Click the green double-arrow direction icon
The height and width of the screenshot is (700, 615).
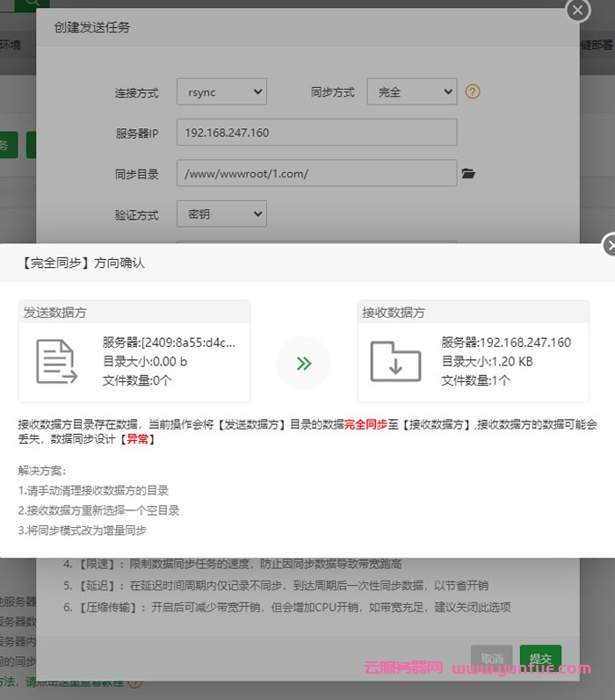303,363
